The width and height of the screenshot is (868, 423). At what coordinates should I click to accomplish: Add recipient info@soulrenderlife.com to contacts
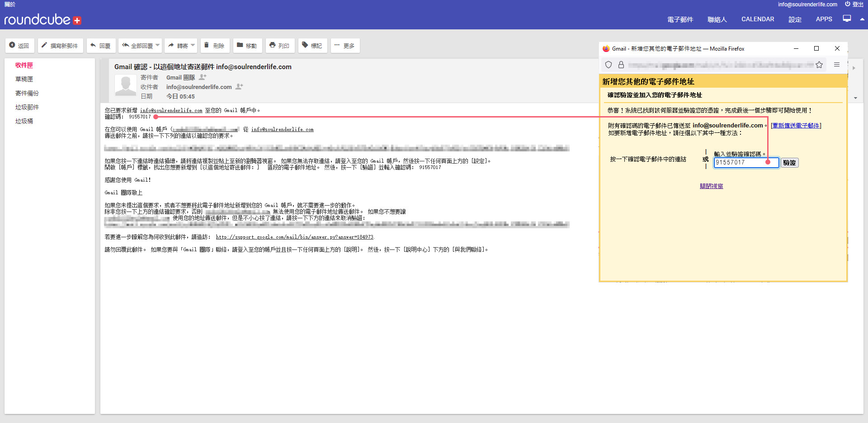click(x=239, y=87)
